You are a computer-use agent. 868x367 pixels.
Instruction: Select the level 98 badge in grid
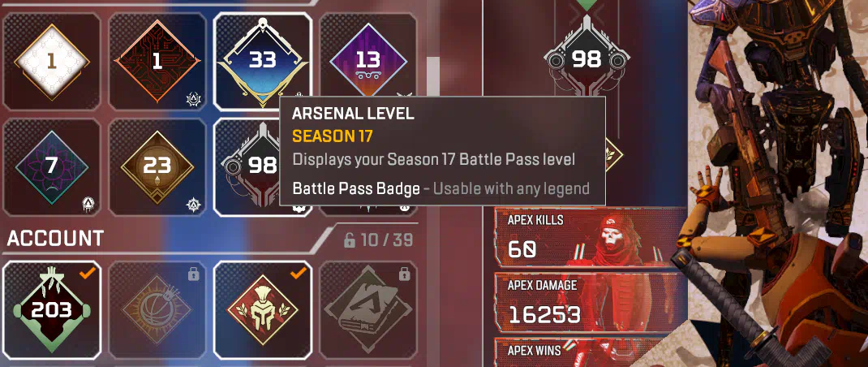pyautogui.click(x=247, y=167)
